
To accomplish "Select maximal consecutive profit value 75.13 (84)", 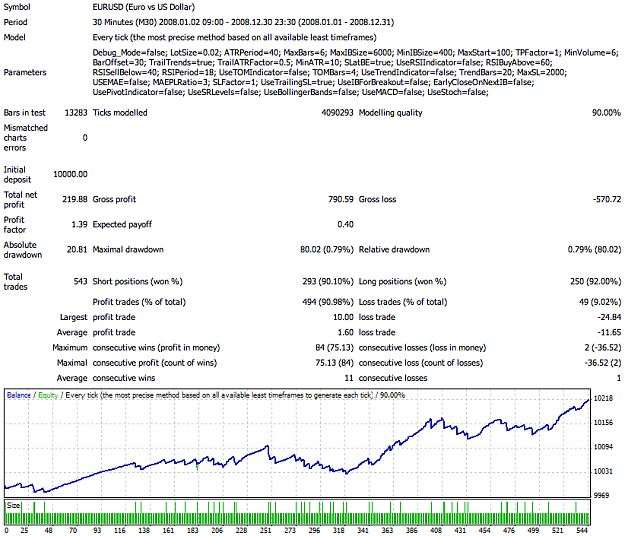I will [334, 363].
